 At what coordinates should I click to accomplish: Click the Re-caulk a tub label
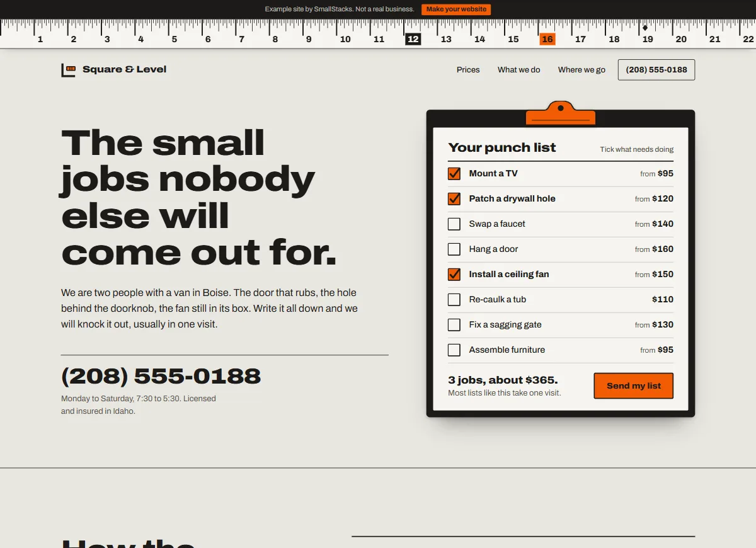pyautogui.click(x=498, y=299)
